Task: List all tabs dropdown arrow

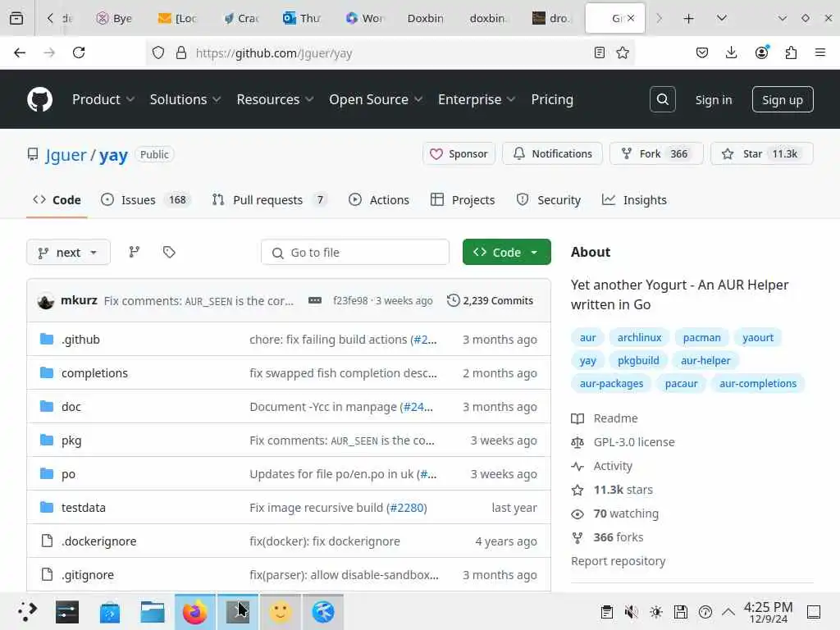Action: [x=722, y=18]
